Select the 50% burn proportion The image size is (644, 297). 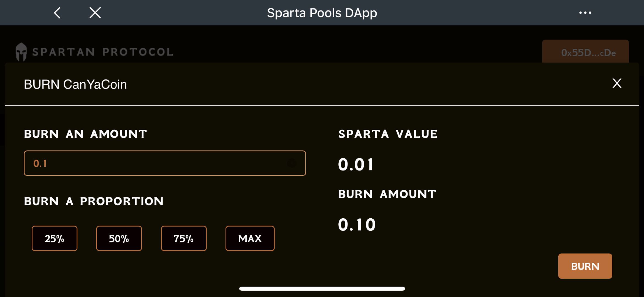click(x=119, y=238)
